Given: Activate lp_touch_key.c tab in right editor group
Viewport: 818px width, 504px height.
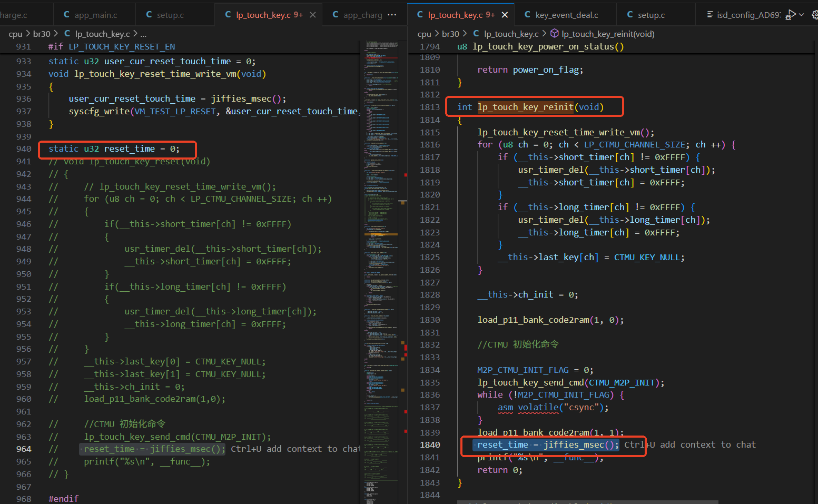Looking at the screenshot, I should tap(456, 15).
